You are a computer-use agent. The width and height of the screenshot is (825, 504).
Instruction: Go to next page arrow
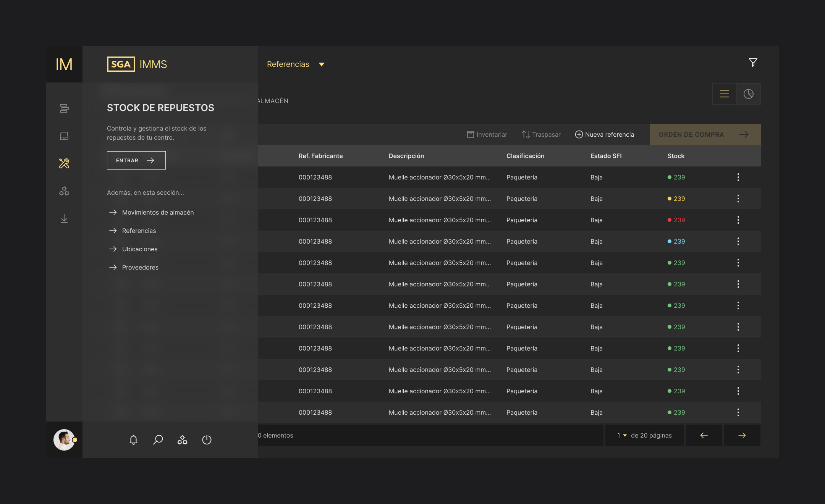coord(742,435)
